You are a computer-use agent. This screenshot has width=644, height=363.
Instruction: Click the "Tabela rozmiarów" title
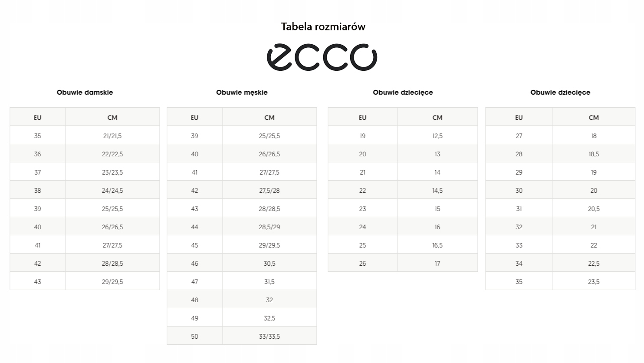tap(323, 26)
